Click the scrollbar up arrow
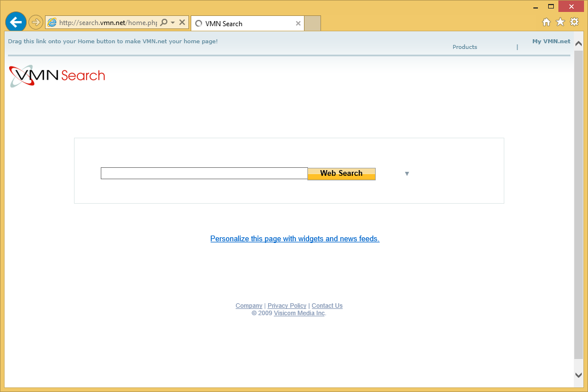 coord(579,43)
